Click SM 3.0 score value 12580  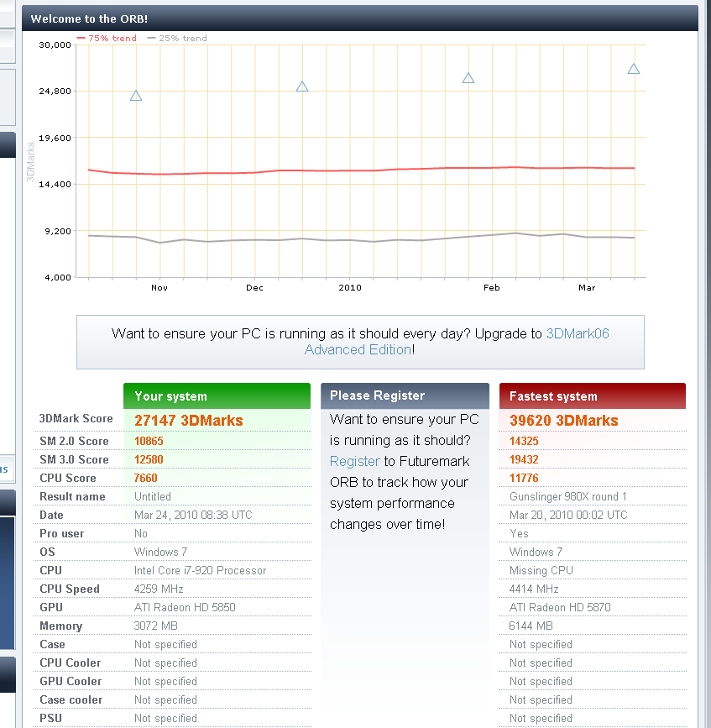(149, 459)
